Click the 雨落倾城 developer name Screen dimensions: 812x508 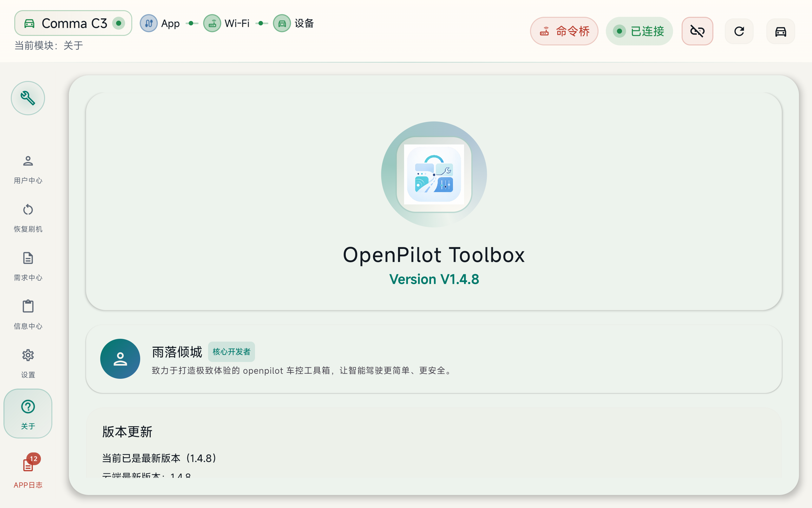[177, 352]
